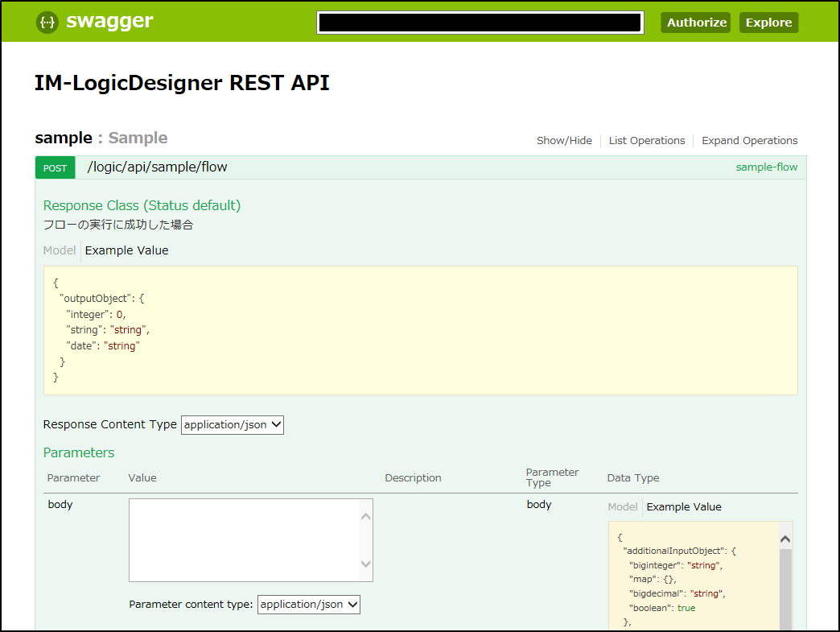The image size is (840, 632).
Task: Click example box scroll up arrow
Action: coord(785,539)
